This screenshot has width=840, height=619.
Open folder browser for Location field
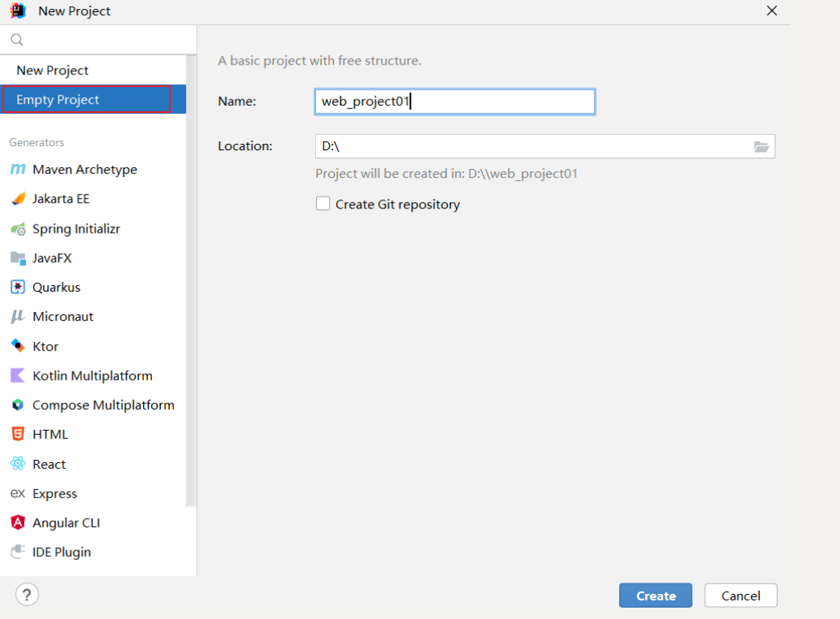[761, 146]
